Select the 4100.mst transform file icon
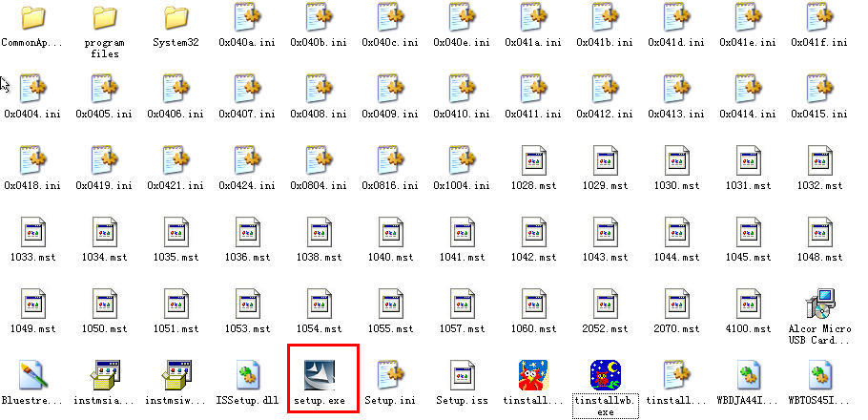This screenshot has height=420, width=868. coord(749,304)
